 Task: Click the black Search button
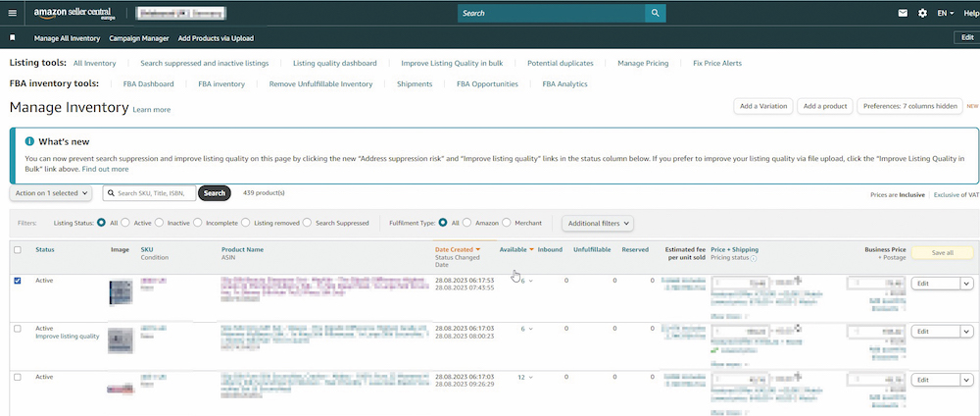coord(215,193)
